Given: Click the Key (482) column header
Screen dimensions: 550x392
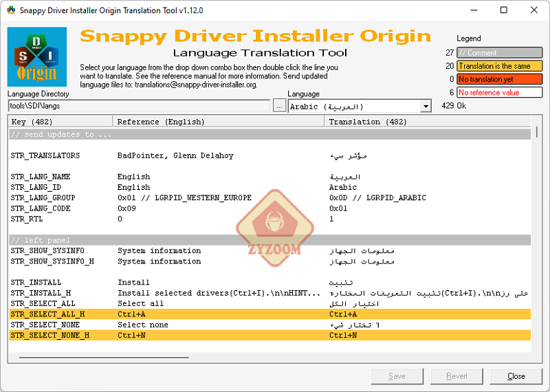Looking at the screenshot, I should (60, 122).
